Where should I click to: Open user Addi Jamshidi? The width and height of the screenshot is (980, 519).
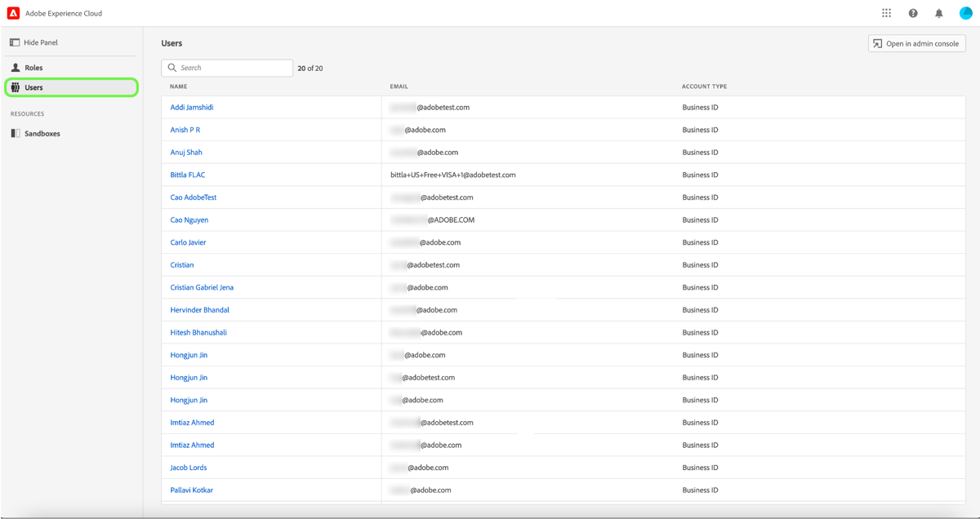[x=191, y=107]
